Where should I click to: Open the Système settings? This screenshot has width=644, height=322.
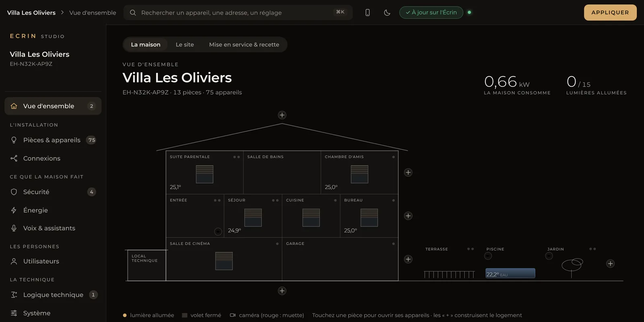point(53,313)
